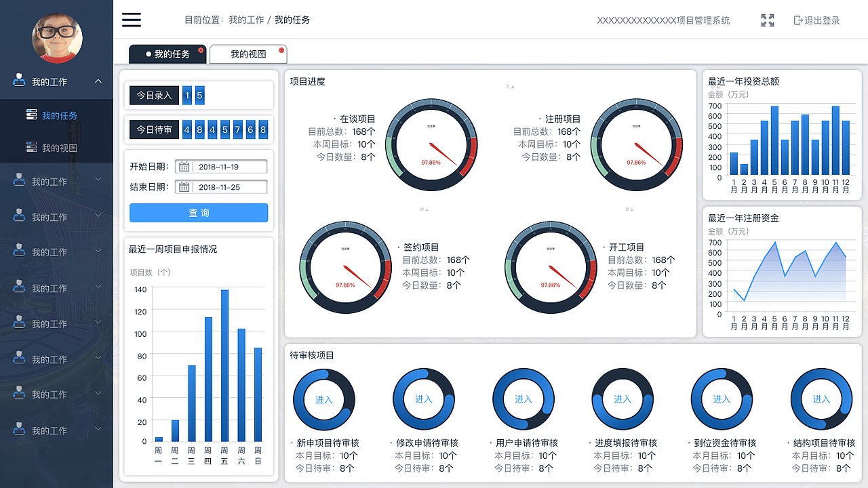Close the 我的视图 tab
This screenshot has height=488, width=868.
click(281, 50)
